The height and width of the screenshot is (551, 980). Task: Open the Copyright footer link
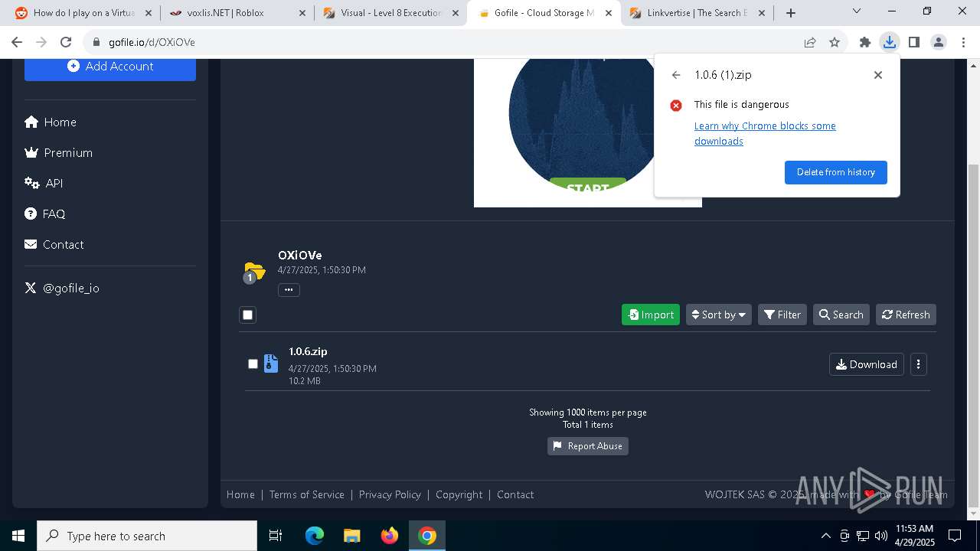click(459, 495)
